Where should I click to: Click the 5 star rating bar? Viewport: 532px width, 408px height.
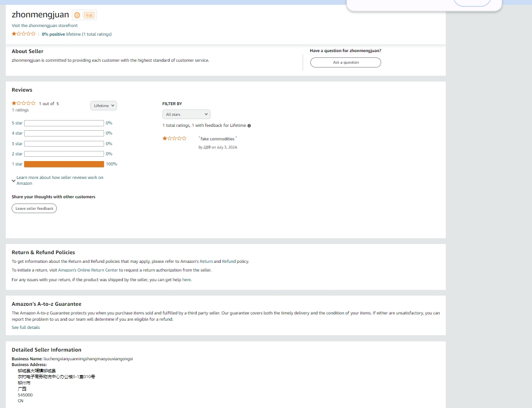click(x=64, y=123)
